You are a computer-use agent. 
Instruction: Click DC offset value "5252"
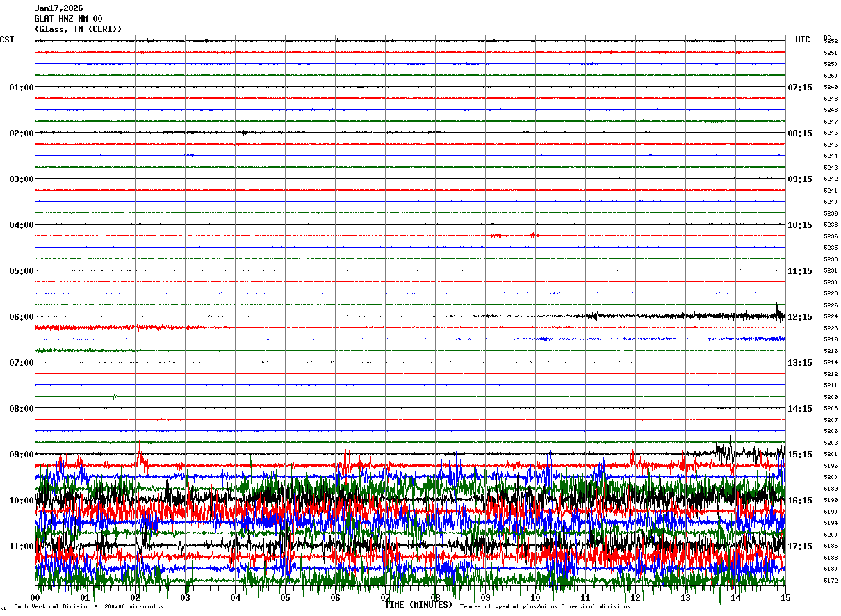pos(831,42)
